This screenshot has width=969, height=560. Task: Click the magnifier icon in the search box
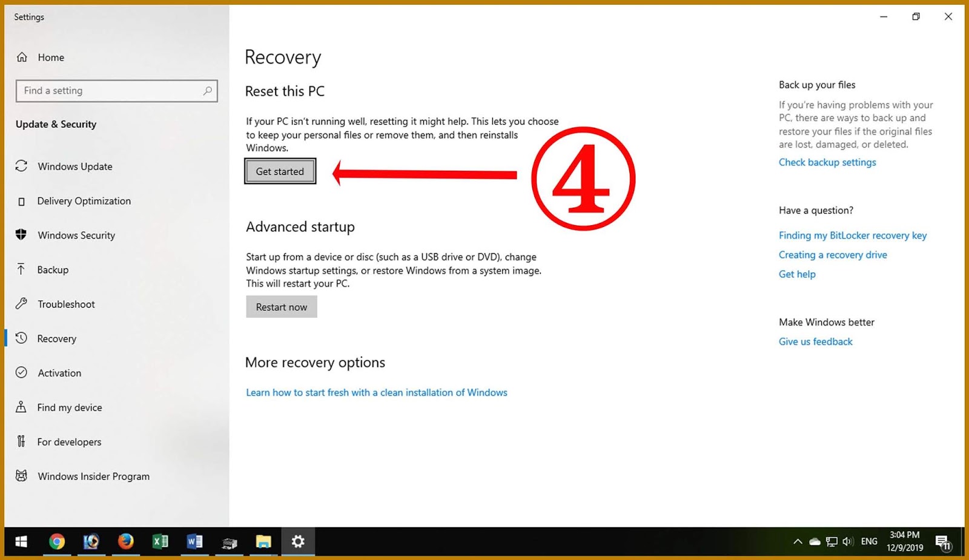coord(207,91)
